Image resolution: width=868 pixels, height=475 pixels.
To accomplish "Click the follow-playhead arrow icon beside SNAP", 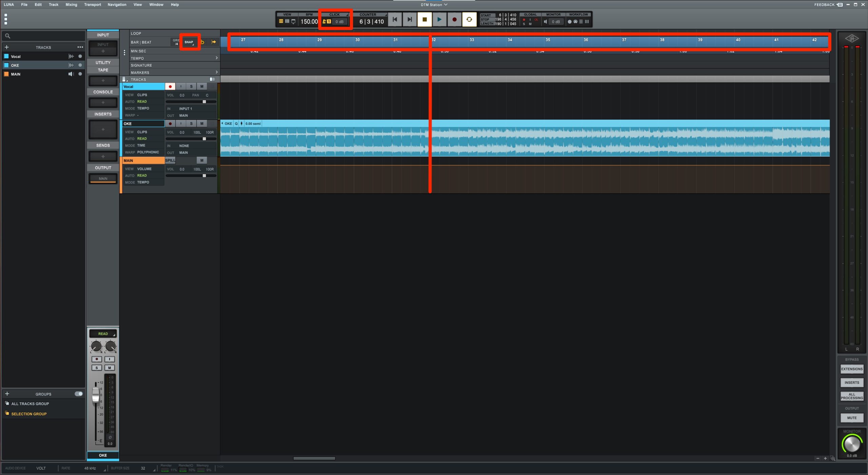I will [214, 42].
